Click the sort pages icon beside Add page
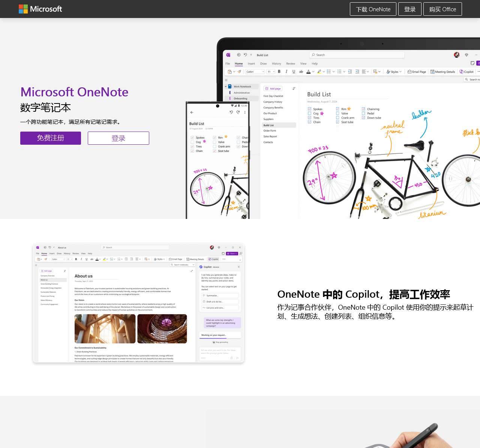 (x=294, y=88)
